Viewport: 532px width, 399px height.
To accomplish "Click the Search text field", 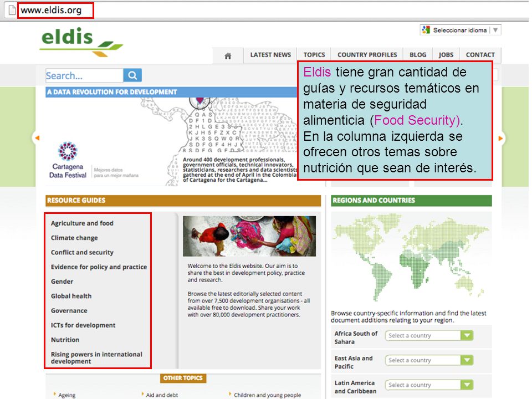I will point(84,75).
